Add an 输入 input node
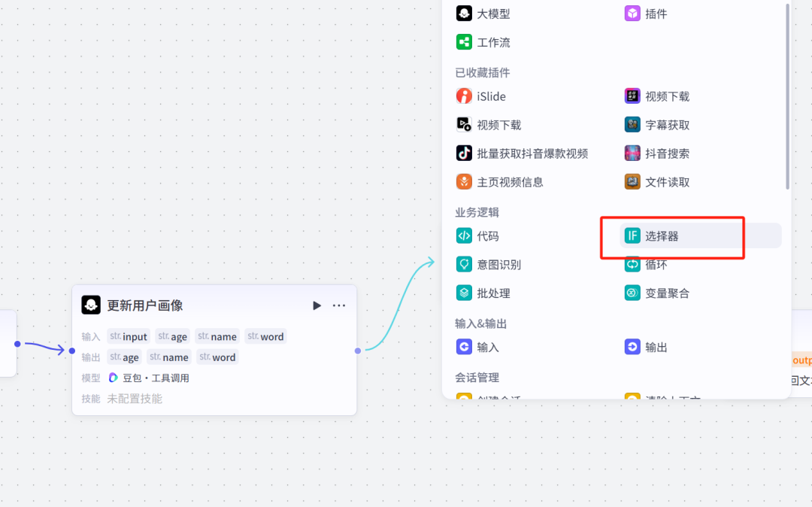Viewport: 812px width, 507px height. click(489, 347)
